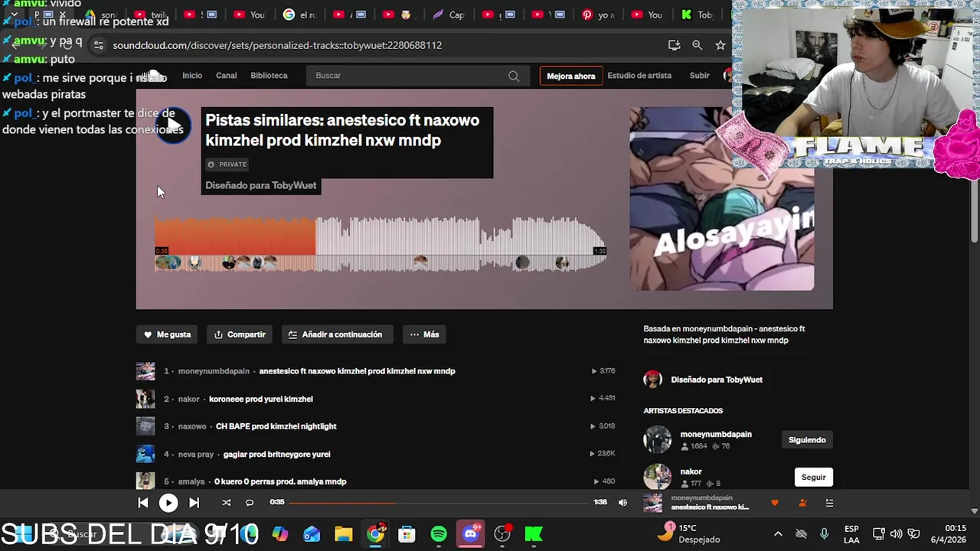This screenshot has width=980, height=551.
Task: Open the Más options dropdown
Action: pyautogui.click(x=424, y=334)
